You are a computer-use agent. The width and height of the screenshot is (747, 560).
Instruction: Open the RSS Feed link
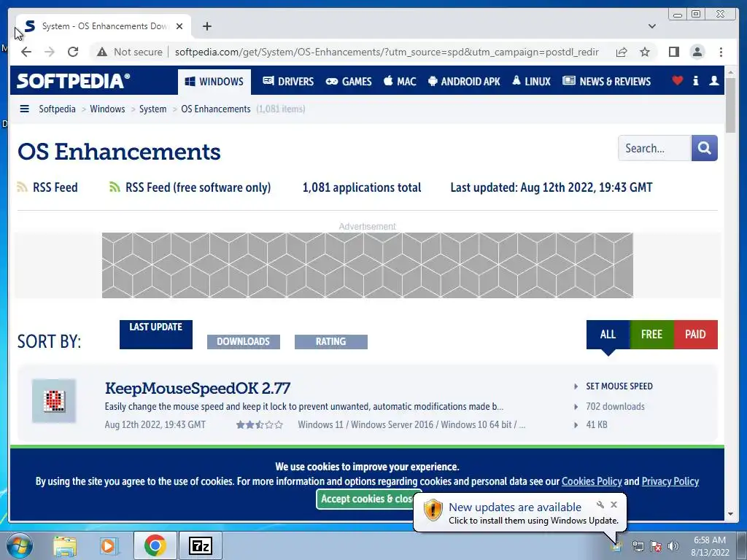coord(47,187)
